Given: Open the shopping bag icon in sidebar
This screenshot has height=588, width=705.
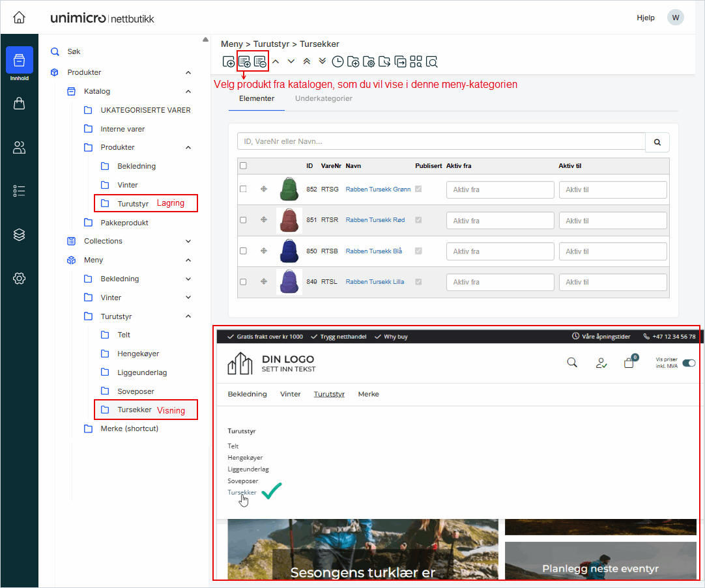Looking at the screenshot, I should click(20, 104).
